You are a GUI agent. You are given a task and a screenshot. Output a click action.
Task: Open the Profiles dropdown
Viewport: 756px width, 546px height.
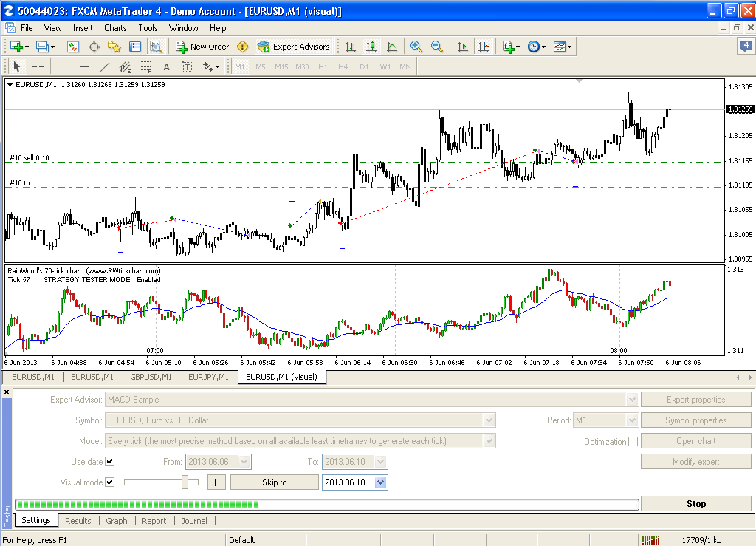46,47
